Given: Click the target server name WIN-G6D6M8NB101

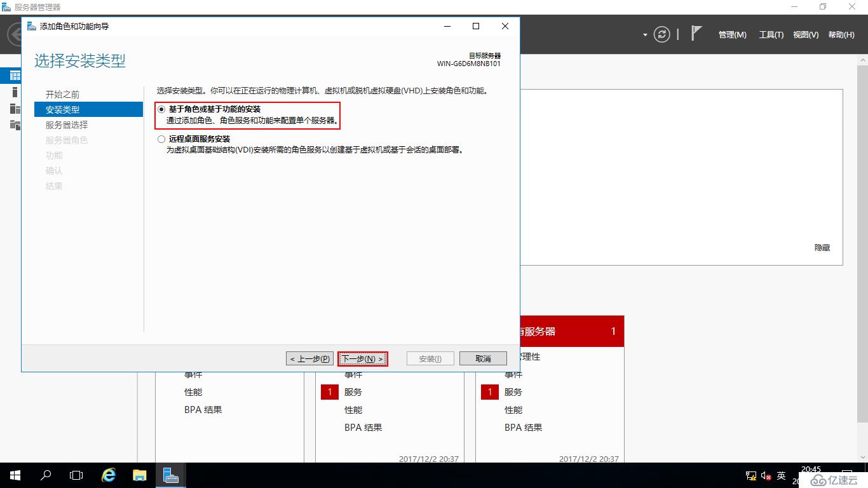Looking at the screenshot, I should (x=469, y=64).
